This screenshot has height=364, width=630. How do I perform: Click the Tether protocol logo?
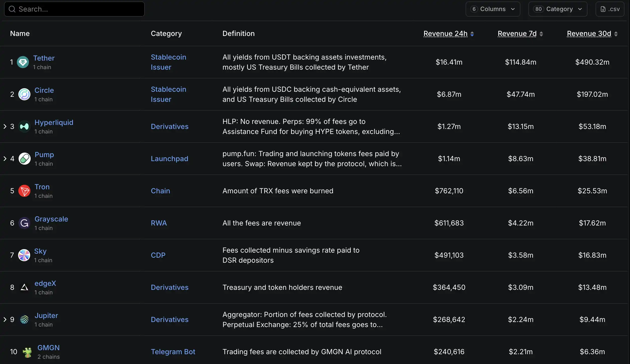point(23,62)
